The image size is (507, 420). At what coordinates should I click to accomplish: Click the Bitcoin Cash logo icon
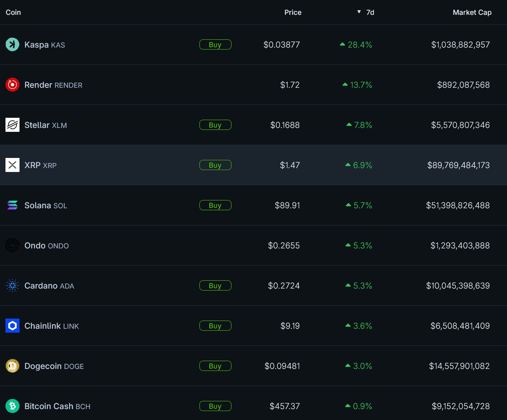[x=12, y=406]
